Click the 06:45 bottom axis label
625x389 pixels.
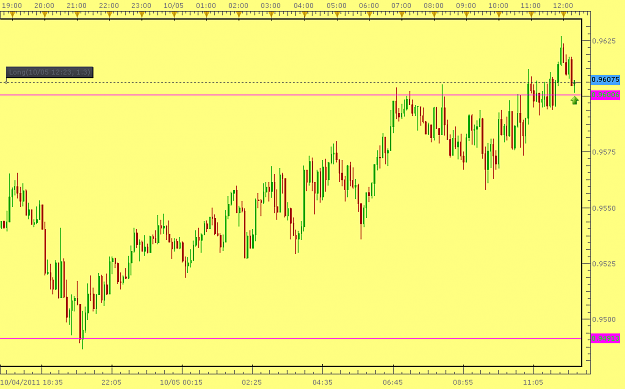[x=393, y=383]
